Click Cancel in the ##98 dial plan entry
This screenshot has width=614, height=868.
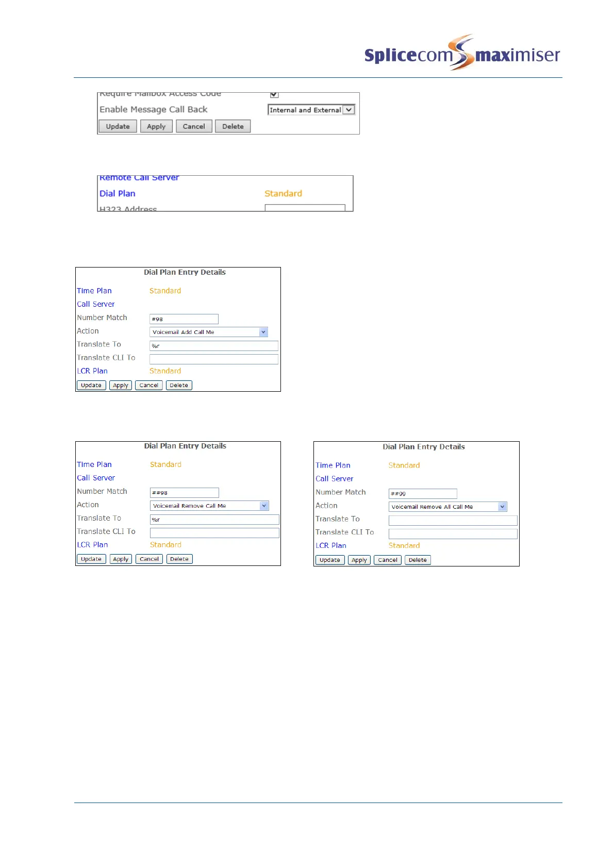click(150, 559)
